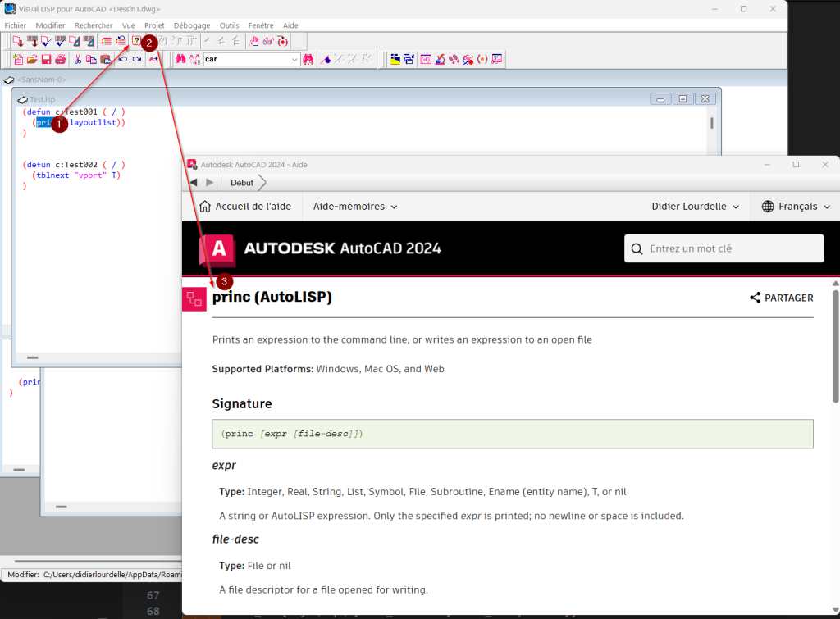
Task: Click the undo arrow toolbar icon
Action: click(x=123, y=59)
